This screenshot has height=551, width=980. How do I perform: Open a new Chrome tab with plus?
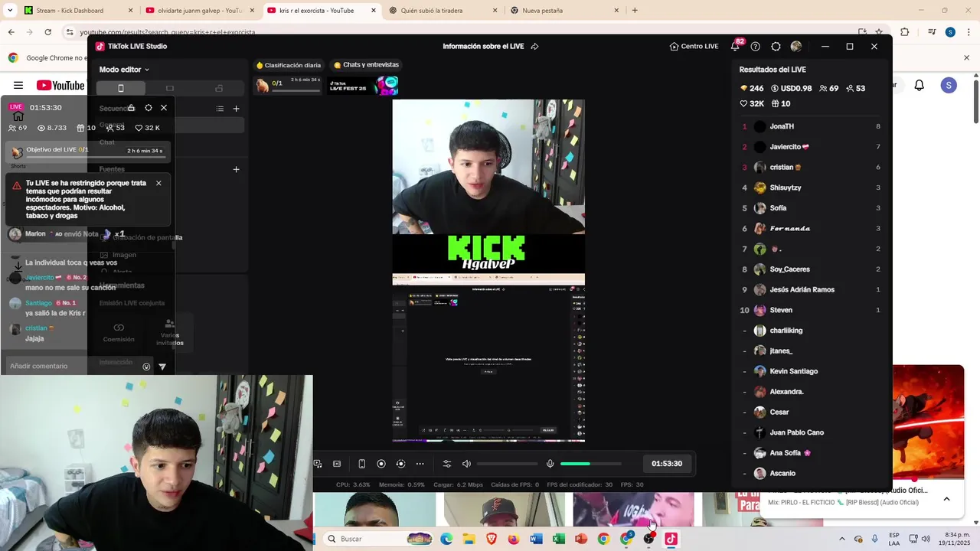coord(635,11)
